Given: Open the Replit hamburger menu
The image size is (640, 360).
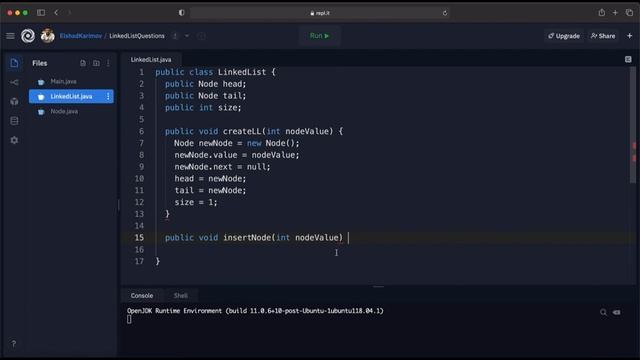Looking at the screenshot, I should (10, 36).
